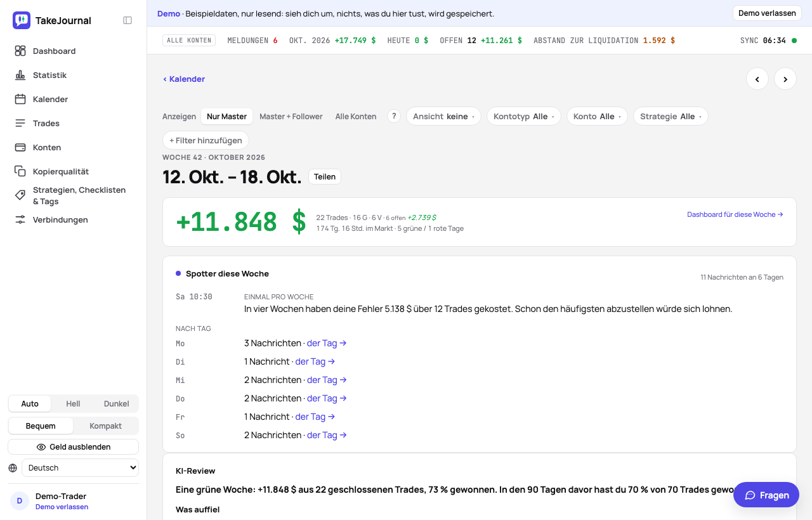Click the Demo verlassen button in banner
812x520 pixels.
point(767,13)
